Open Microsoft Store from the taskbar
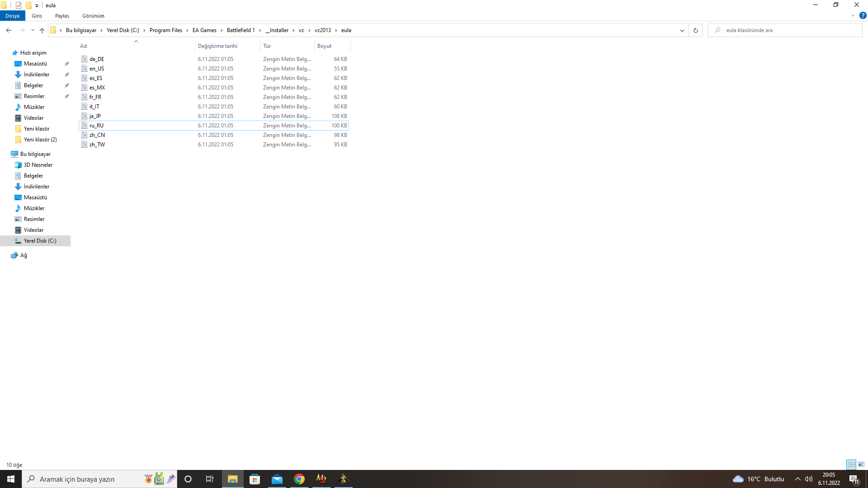The width and height of the screenshot is (868, 488). (255, 479)
